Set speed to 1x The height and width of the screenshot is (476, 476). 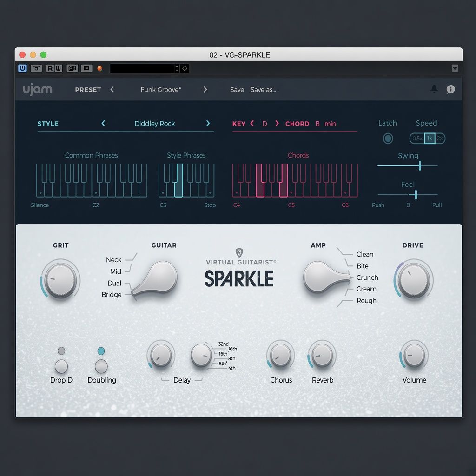430,139
